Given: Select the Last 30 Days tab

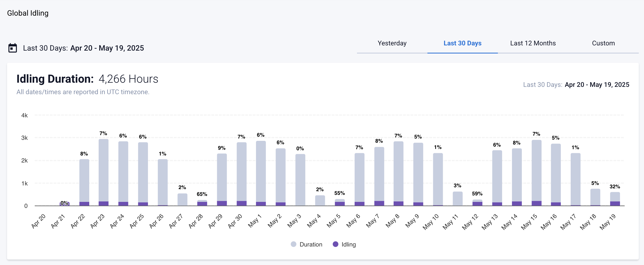Looking at the screenshot, I should pyautogui.click(x=462, y=43).
